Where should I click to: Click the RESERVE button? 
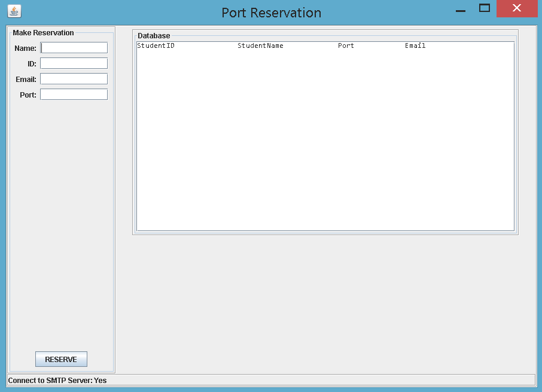coord(61,359)
